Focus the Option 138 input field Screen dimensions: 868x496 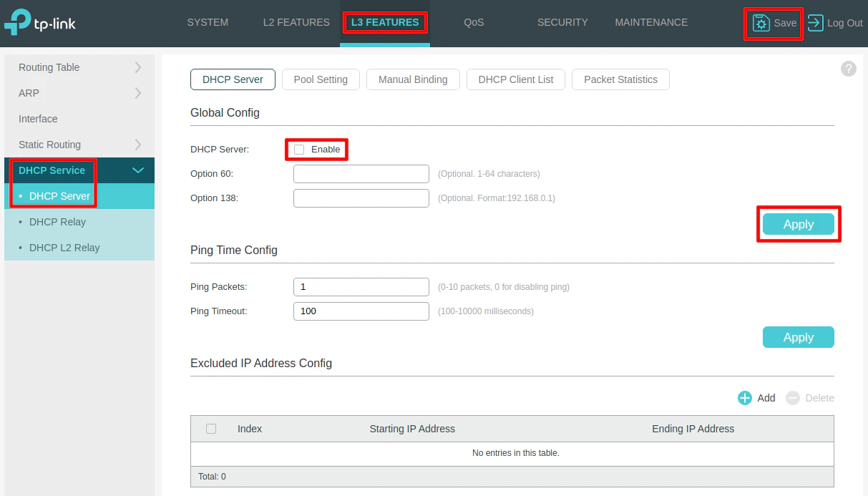[361, 198]
